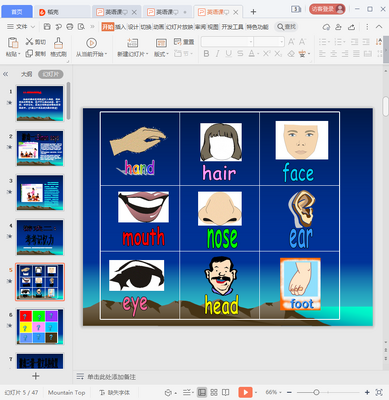Screen dimensions: 389x400
Task: Click the Undo icon in quick toolbar
Action: pos(59,27)
